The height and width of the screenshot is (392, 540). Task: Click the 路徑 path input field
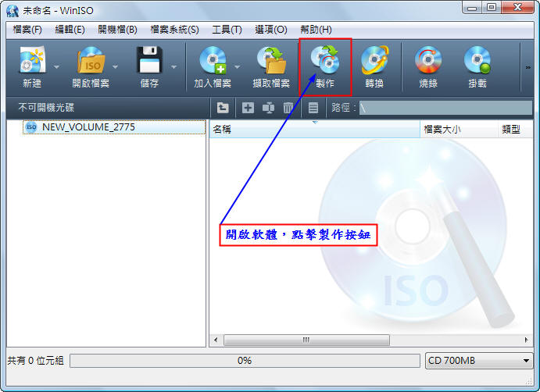[445, 108]
